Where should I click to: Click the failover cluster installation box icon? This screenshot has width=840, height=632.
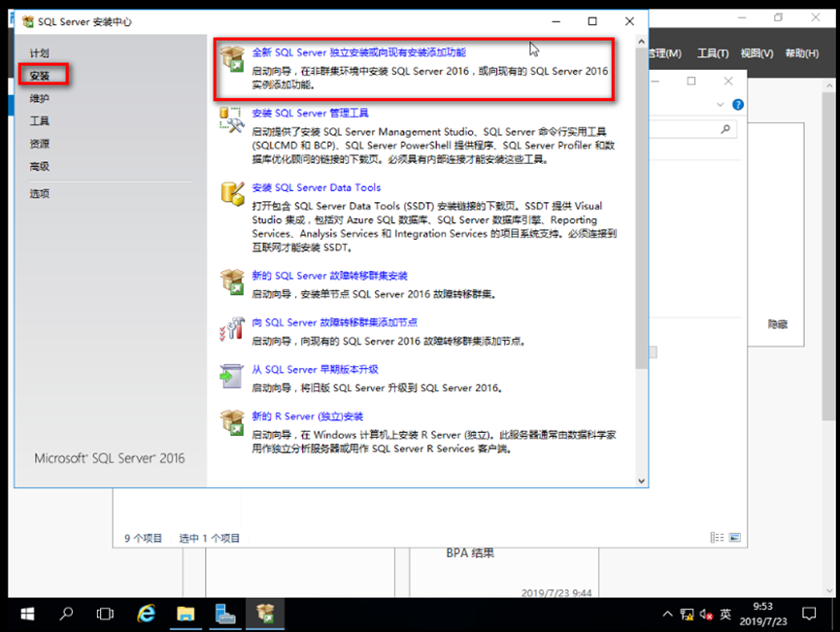(x=232, y=282)
